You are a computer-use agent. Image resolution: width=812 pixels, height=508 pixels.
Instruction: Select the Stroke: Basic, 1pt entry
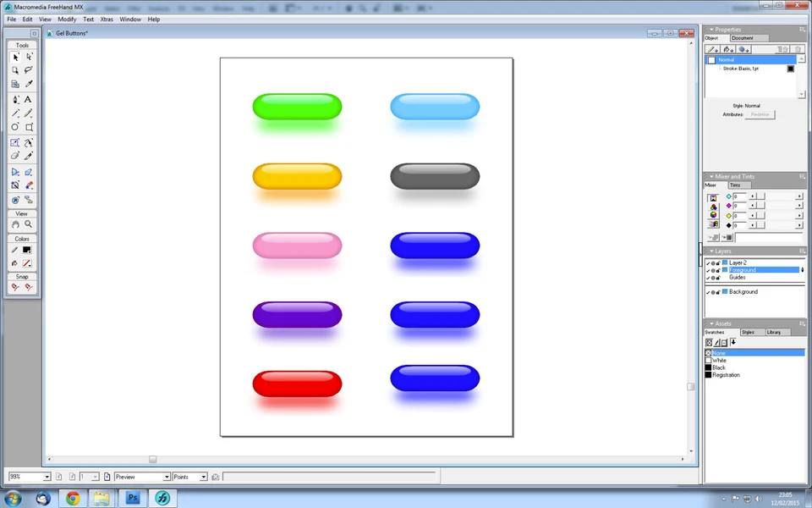(741, 69)
